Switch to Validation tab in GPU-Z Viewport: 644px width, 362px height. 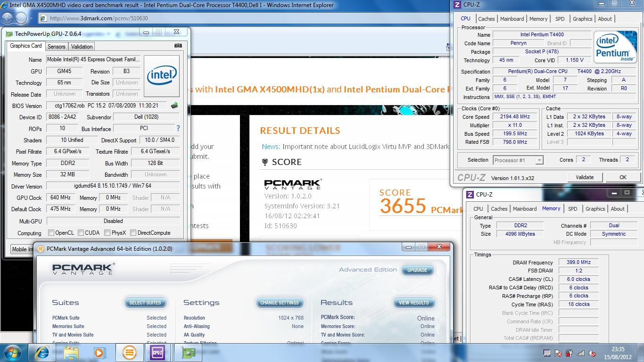point(82,46)
